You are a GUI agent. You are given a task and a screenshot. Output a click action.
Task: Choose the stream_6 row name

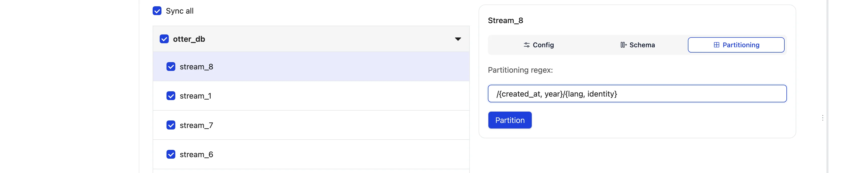[196, 154]
